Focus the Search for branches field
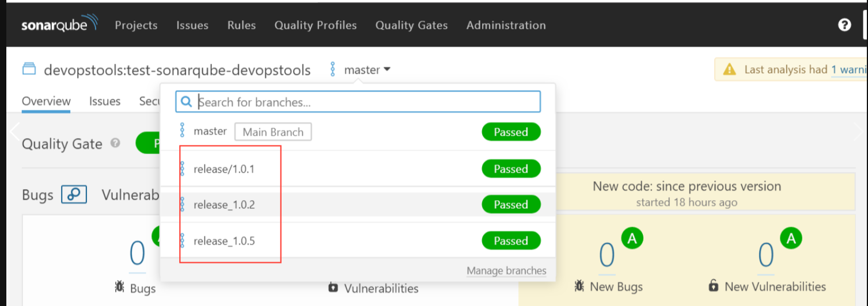The height and width of the screenshot is (306, 868). pyautogui.click(x=358, y=102)
